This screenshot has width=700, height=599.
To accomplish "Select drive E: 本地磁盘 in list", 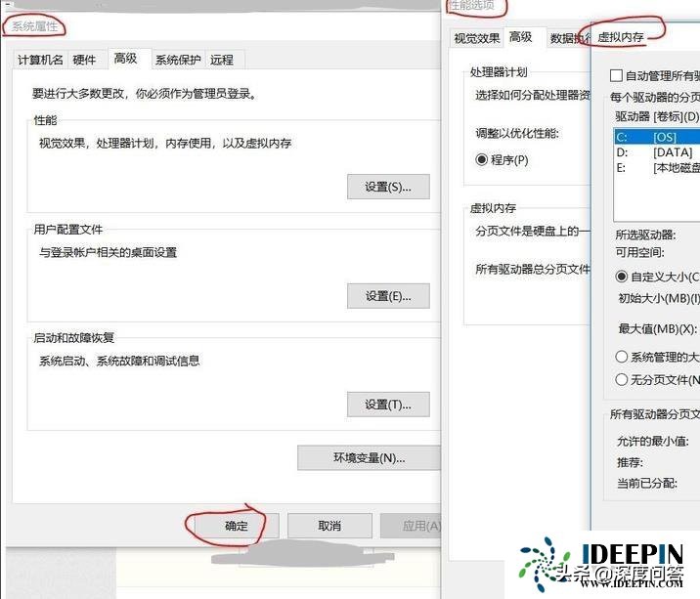I will tap(657, 168).
